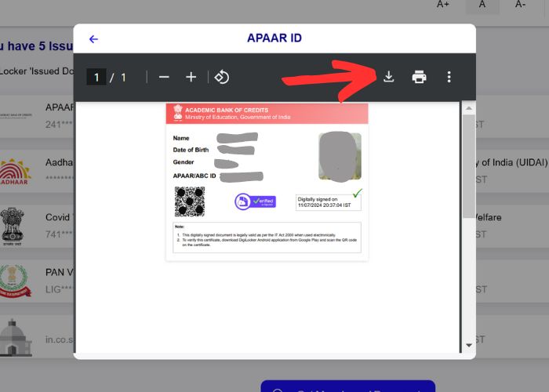
Task: Click the Covid certificate emblem icon in background
Action: (x=13, y=226)
